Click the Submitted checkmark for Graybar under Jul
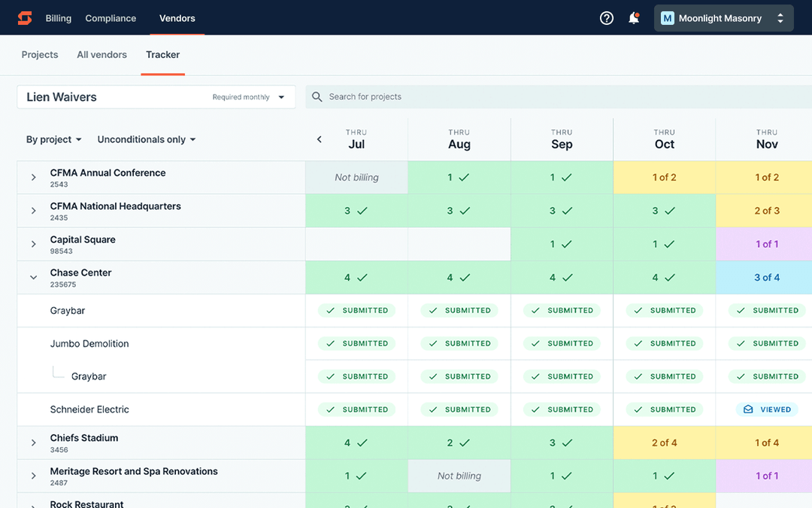Image resolution: width=812 pixels, height=508 pixels. pos(331,310)
